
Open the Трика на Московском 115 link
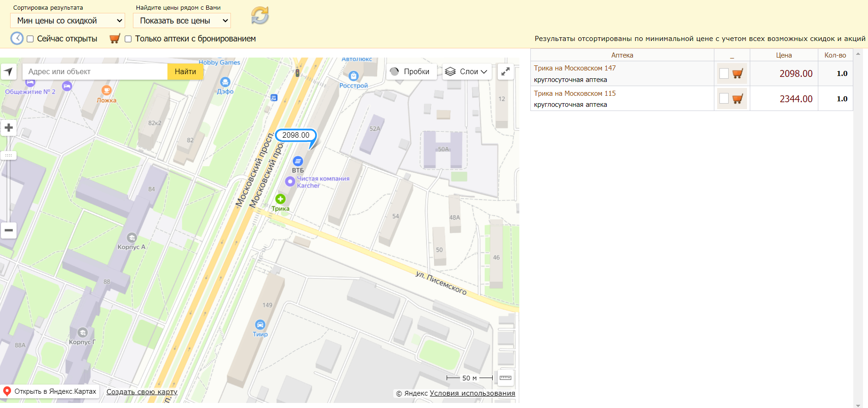tap(575, 93)
